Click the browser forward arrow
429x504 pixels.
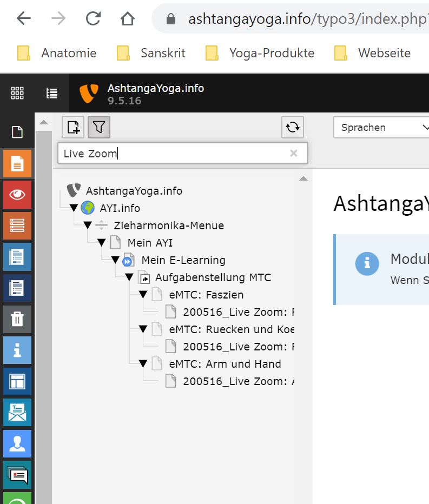[58, 18]
